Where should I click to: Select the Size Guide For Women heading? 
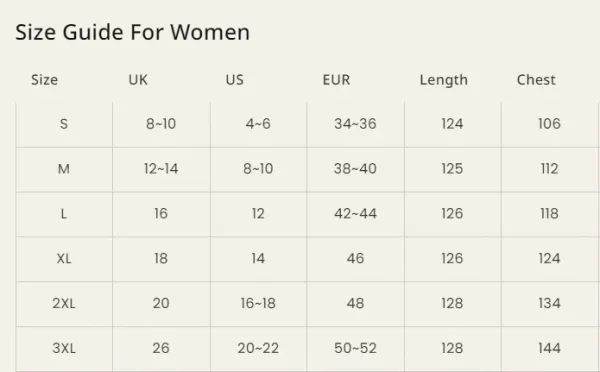(x=132, y=32)
